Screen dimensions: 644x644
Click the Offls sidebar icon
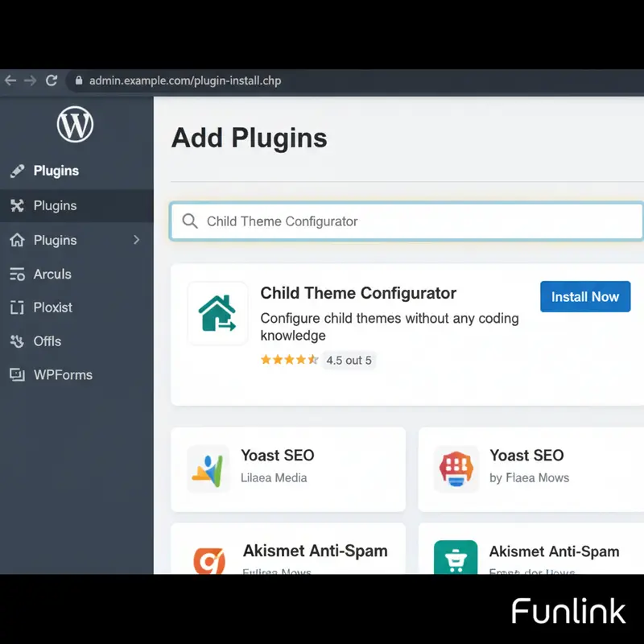18,341
